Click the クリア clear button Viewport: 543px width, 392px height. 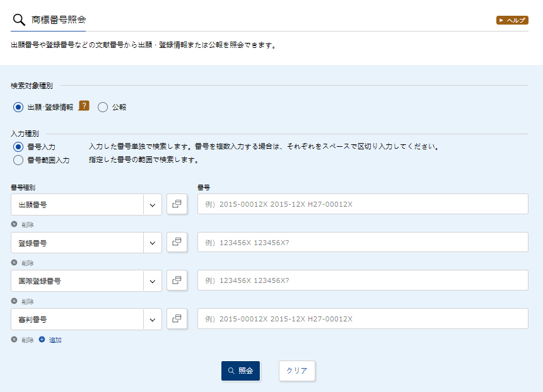296,371
